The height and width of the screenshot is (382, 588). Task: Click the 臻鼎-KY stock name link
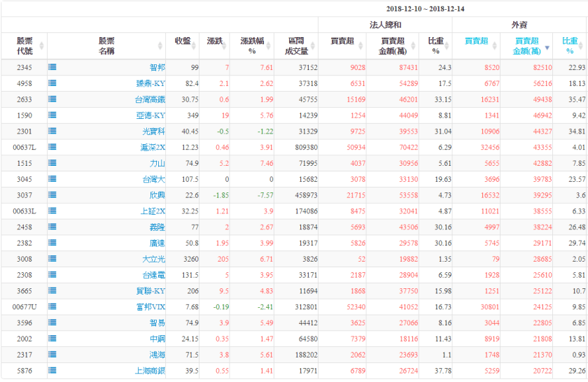[150, 84]
